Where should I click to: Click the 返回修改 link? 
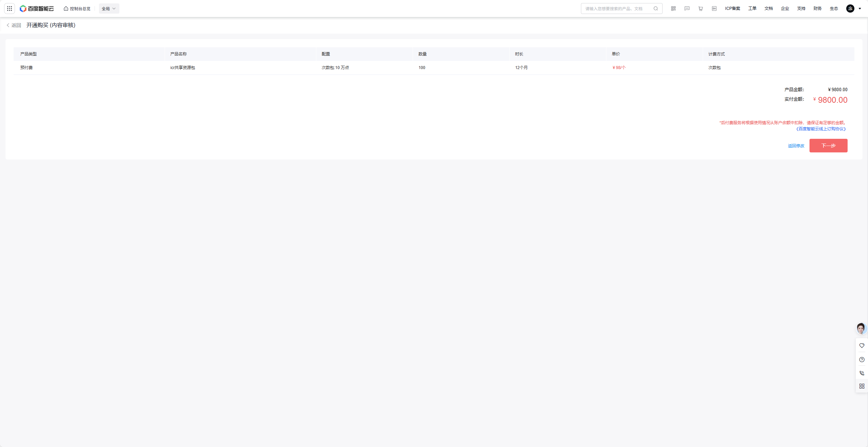tap(796, 146)
